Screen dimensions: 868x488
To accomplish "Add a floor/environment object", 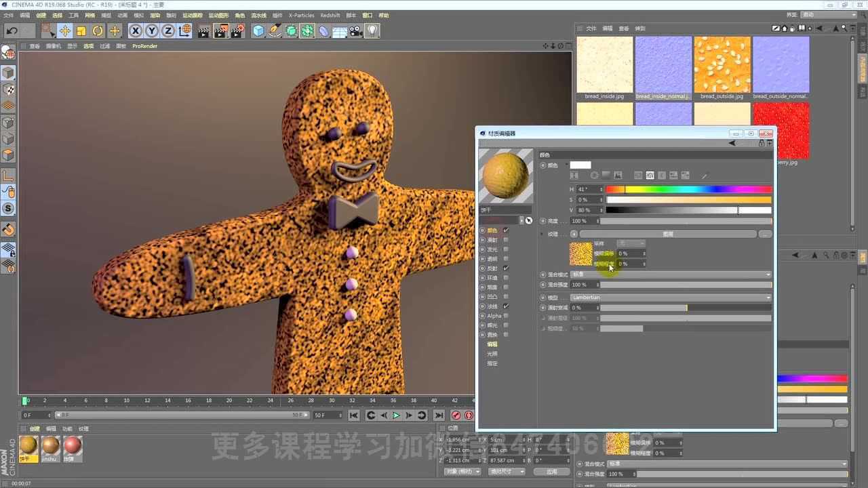I will [x=340, y=30].
